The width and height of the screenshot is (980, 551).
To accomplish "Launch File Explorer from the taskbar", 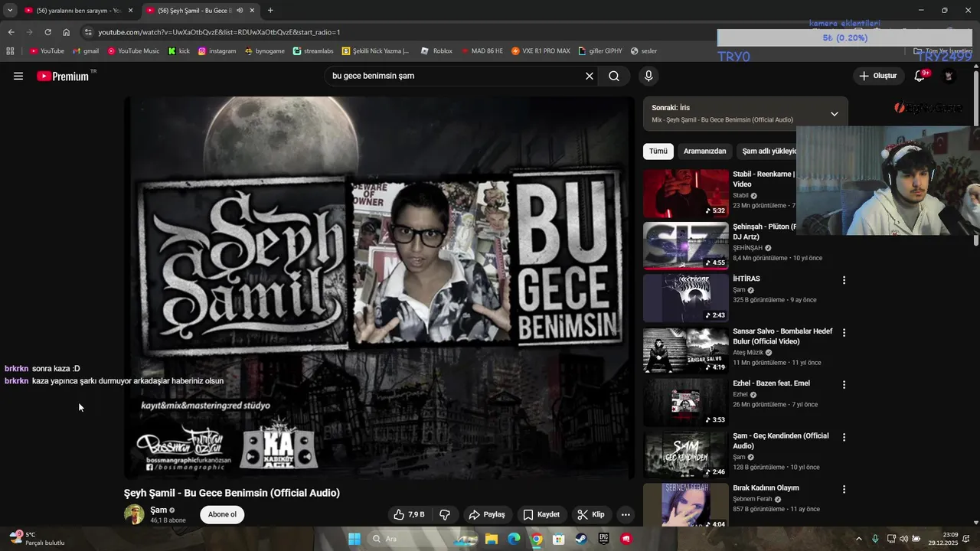I will click(x=492, y=539).
